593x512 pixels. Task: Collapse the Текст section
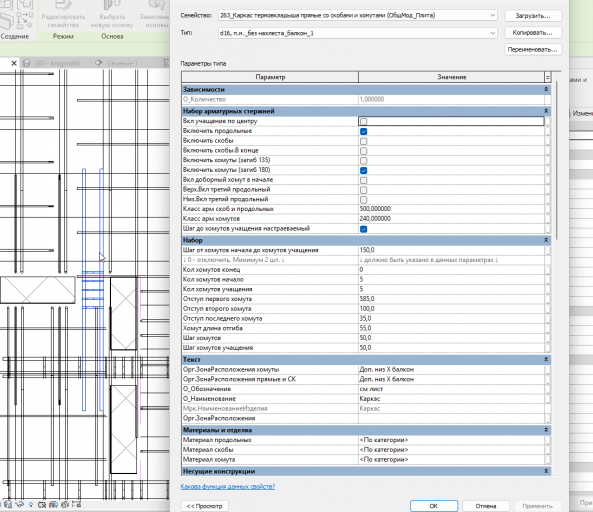pyautogui.click(x=546, y=359)
